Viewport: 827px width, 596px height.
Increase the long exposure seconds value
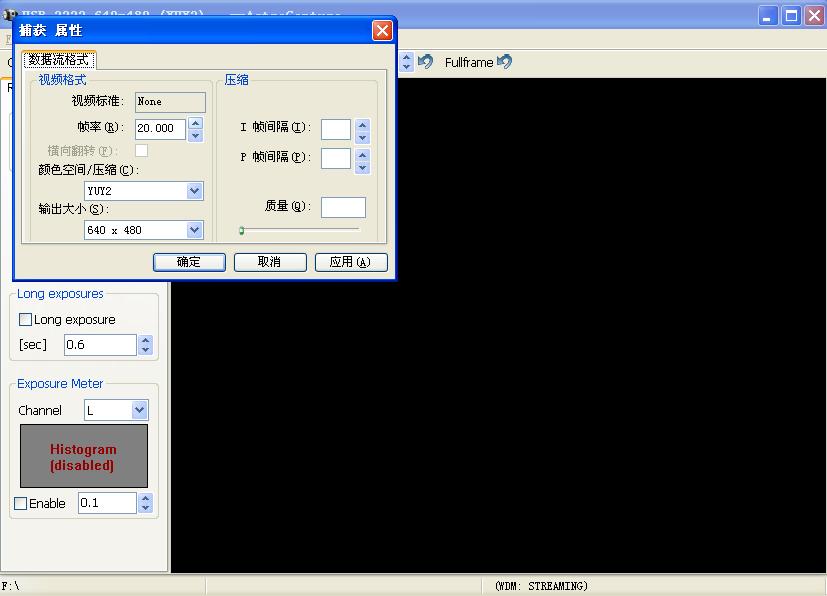pyautogui.click(x=146, y=340)
